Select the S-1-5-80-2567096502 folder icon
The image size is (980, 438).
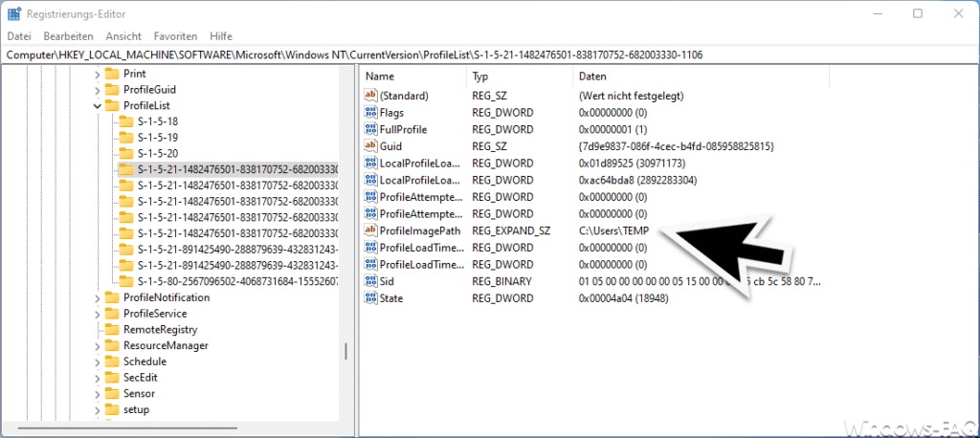(x=126, y=281)
